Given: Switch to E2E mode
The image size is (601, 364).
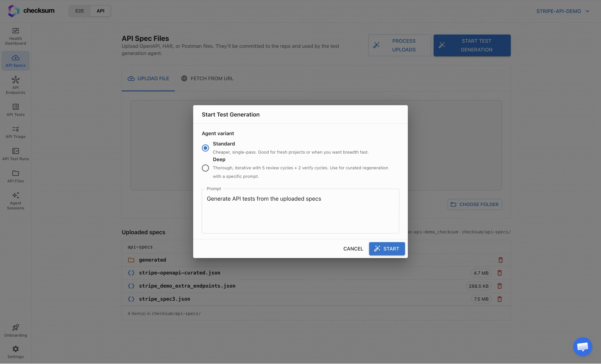Looking at the screenshot, I should click(x=79, y=11).
